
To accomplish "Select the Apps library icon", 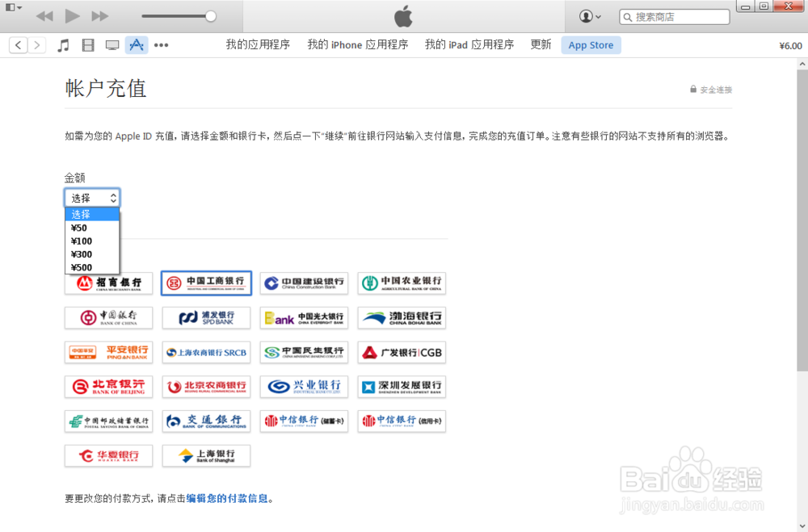I will (137, 45).
